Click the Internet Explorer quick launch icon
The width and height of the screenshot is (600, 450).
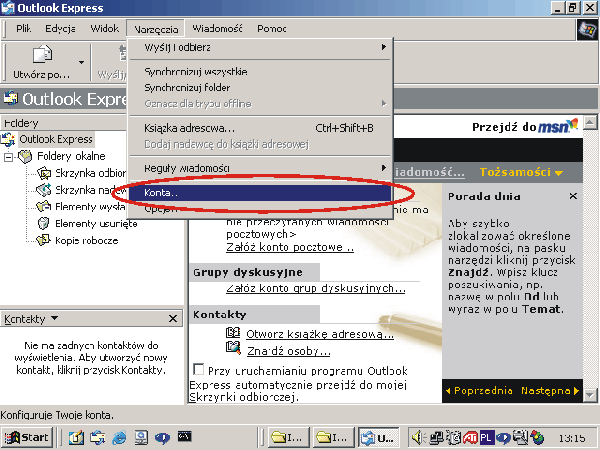(120, 437)
